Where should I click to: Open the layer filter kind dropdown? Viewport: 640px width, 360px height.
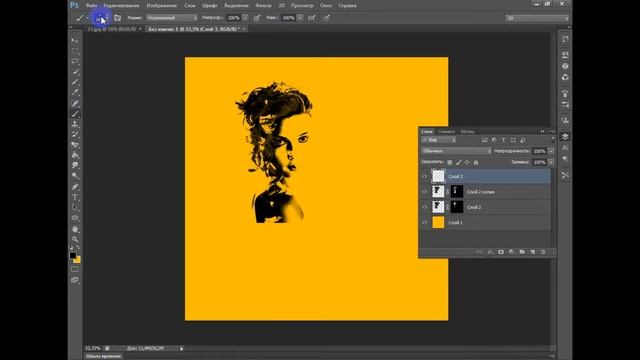coord(439,140)
